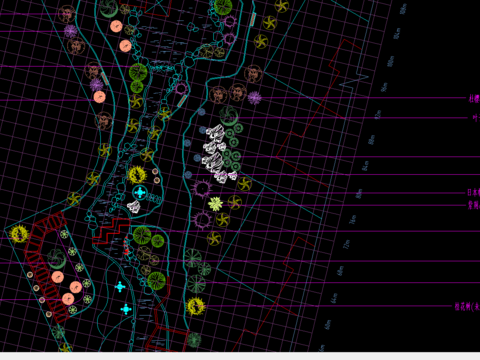Select the red zigzag staircase outline

pos(111,231)
